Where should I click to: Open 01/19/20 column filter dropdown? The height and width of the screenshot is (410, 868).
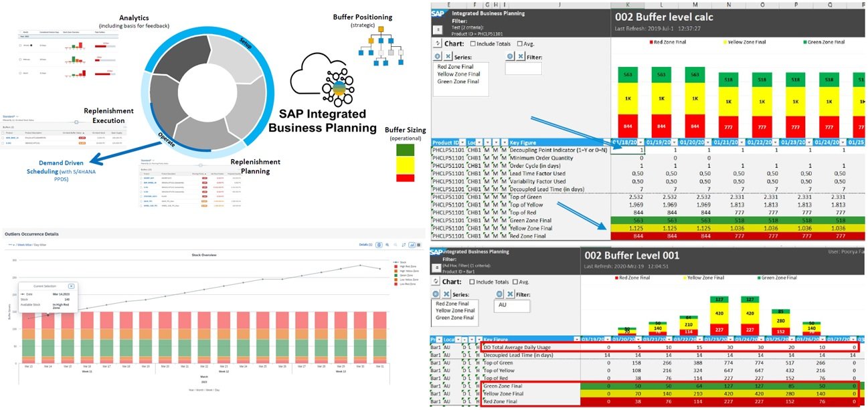(675, 142)
